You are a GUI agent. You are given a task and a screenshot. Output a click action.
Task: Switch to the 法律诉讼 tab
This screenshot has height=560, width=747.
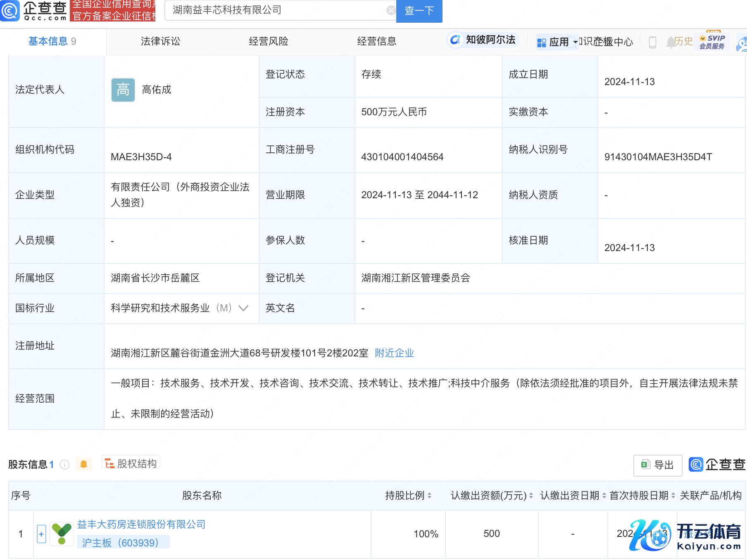point(160,41)
